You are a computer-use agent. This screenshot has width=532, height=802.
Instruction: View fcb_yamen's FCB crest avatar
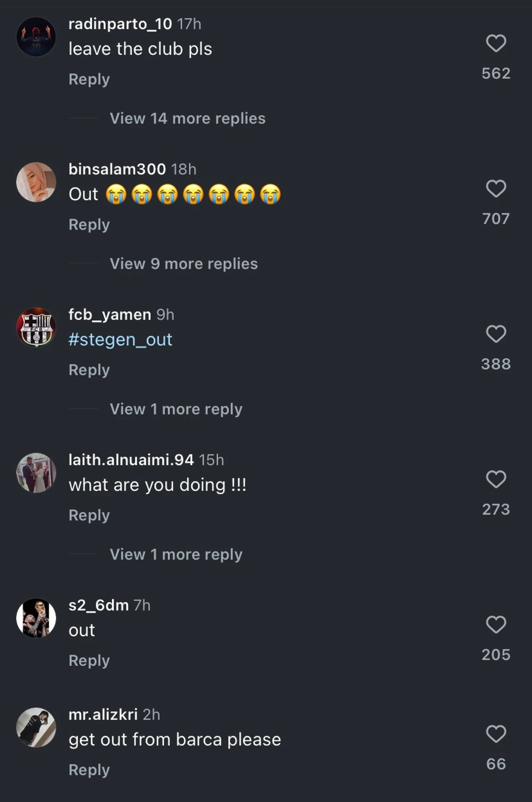36,327
